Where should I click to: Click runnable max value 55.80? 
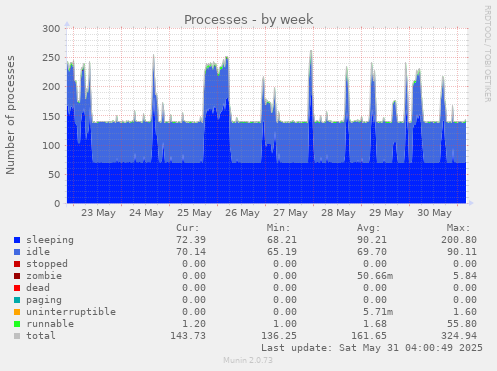click(x=462, y=324)
